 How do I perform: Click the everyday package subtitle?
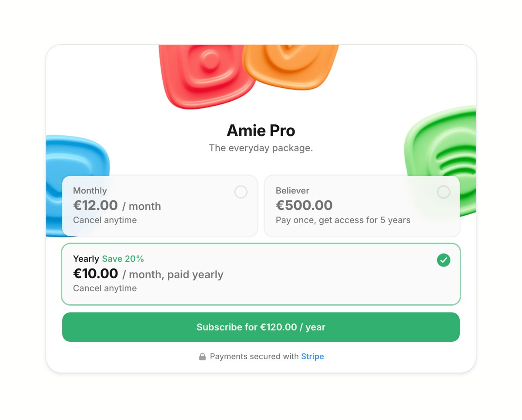pos(261,148)
